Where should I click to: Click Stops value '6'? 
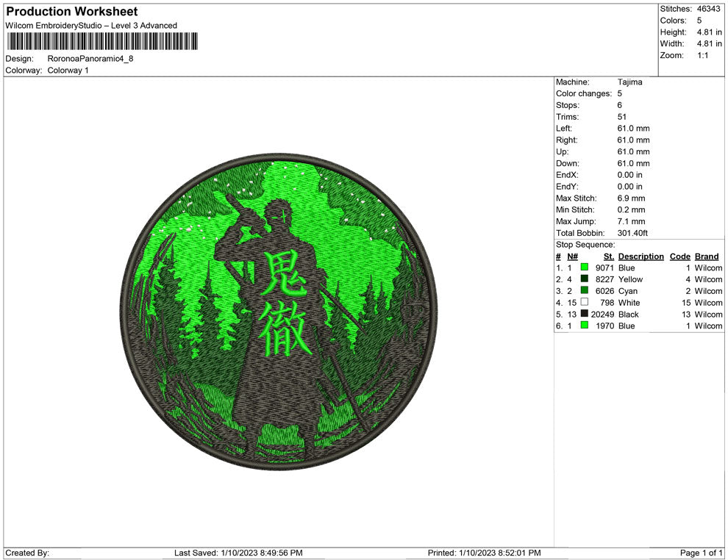tap(619, 105)
